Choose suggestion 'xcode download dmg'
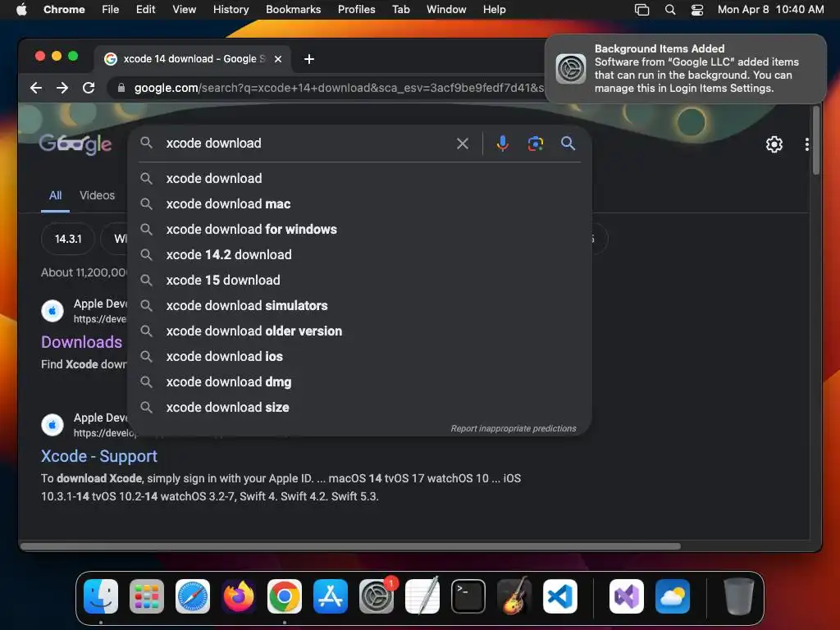The width and height of the screenshot is (840, 630). [359, 382]
